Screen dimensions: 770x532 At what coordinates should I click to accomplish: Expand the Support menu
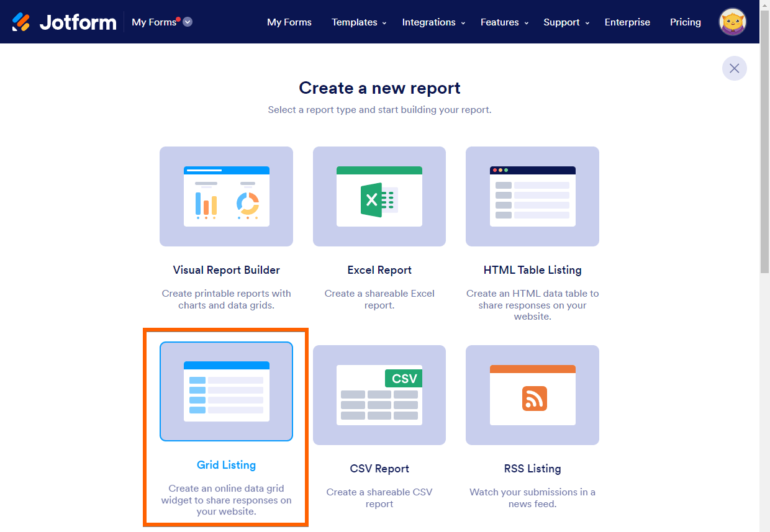(566, 22)
